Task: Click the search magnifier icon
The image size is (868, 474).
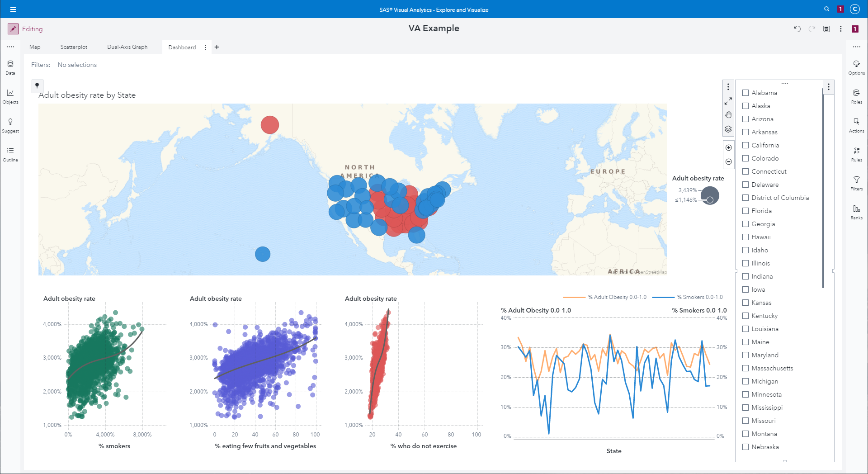Action: click(827, 9)
